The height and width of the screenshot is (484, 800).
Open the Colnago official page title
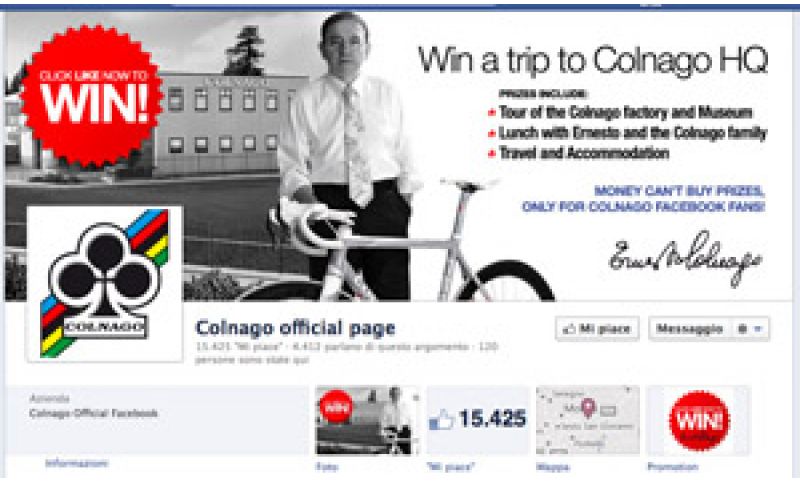[295, 328]
